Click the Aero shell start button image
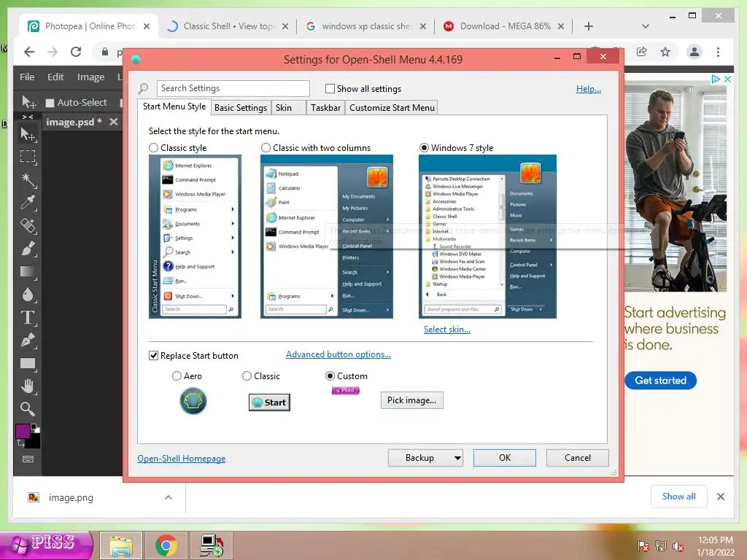 (x=193, y=401)
